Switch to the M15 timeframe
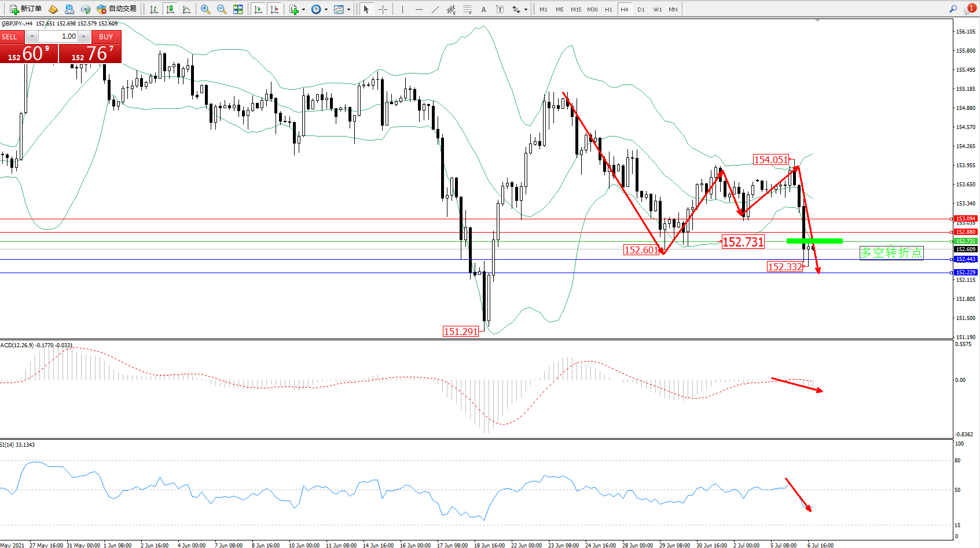The image size is (980, 548). [575, 9]
